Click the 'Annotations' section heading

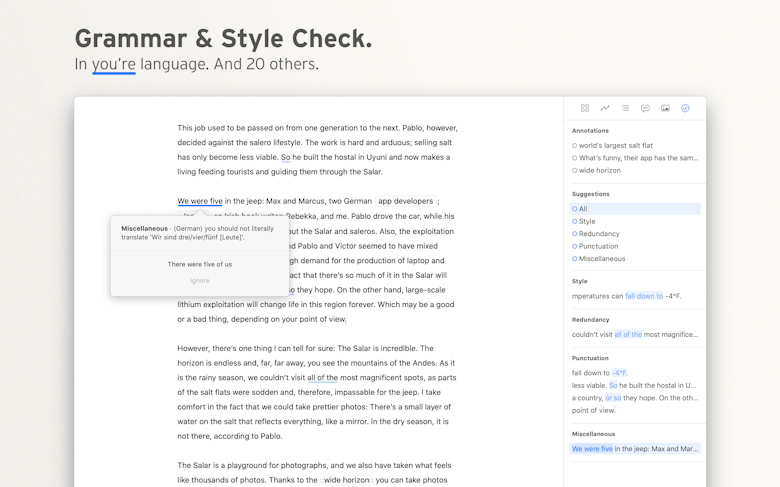590,131
